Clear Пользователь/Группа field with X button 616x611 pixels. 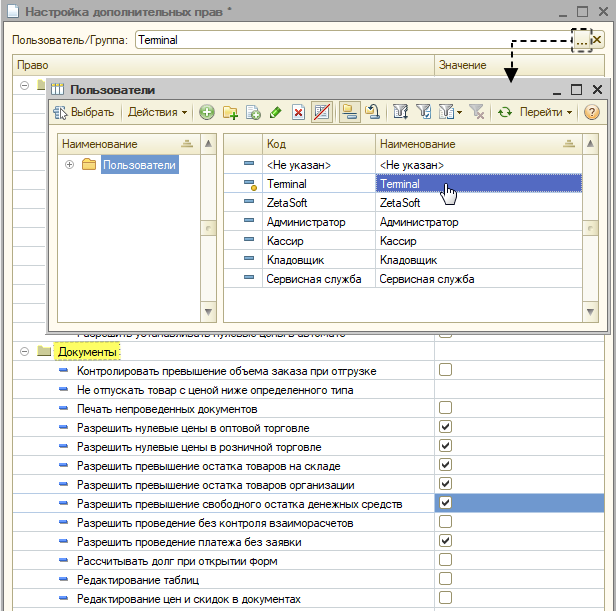(x=597, y=40)
